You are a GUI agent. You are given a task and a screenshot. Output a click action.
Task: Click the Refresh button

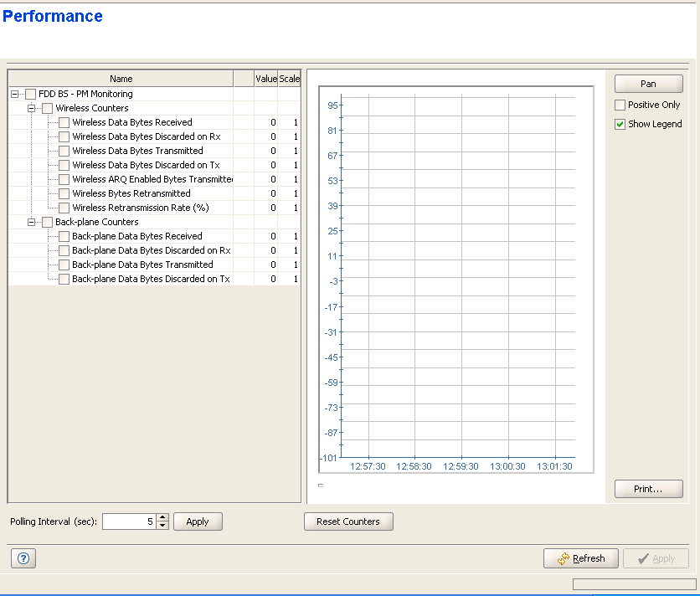[580, 558]
